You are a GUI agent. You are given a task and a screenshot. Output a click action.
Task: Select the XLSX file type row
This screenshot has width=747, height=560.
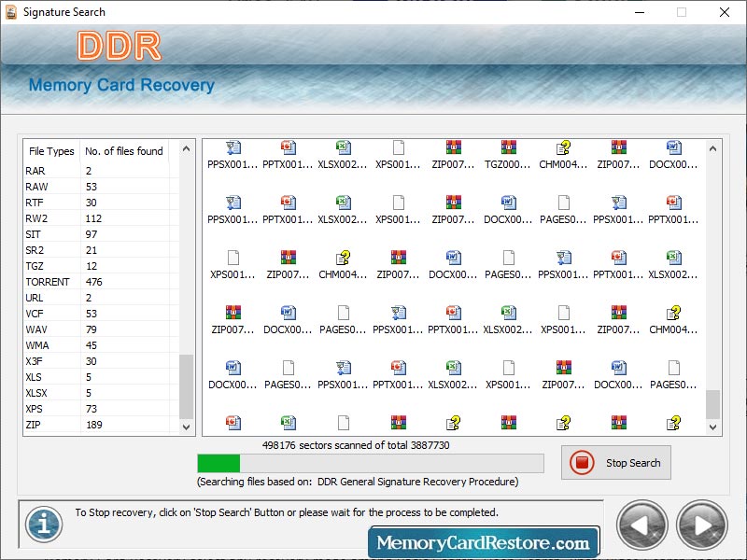tap(101, 393)
